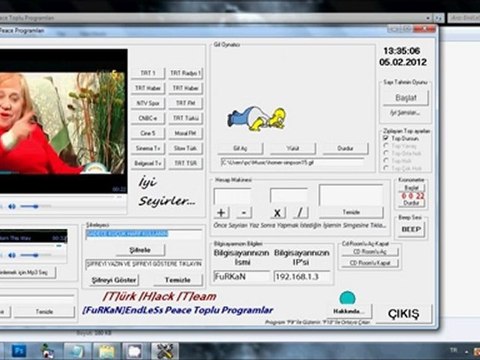Viewport: 480px width, 360px height.
Task: Click Yürüt to play the gif
Action: [293, 148]
